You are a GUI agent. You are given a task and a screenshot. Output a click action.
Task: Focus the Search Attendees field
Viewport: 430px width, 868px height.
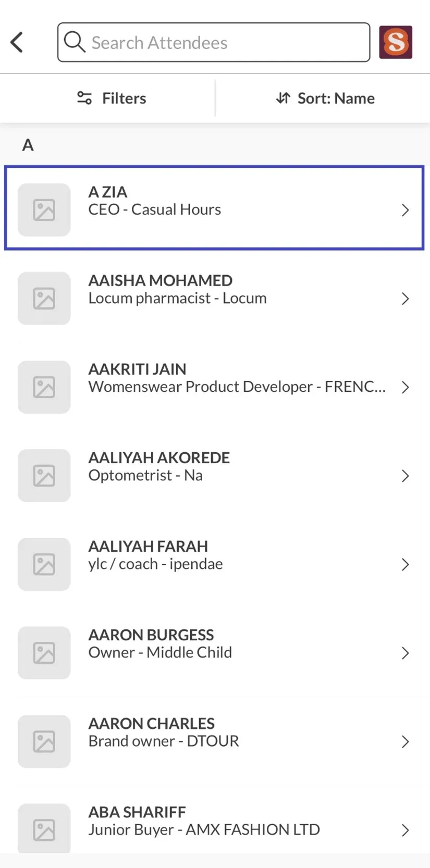224,42
